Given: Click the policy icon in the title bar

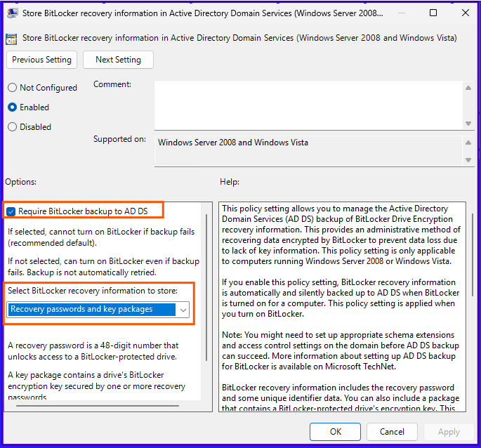Looking at the screenshot, I should point(11,13).
